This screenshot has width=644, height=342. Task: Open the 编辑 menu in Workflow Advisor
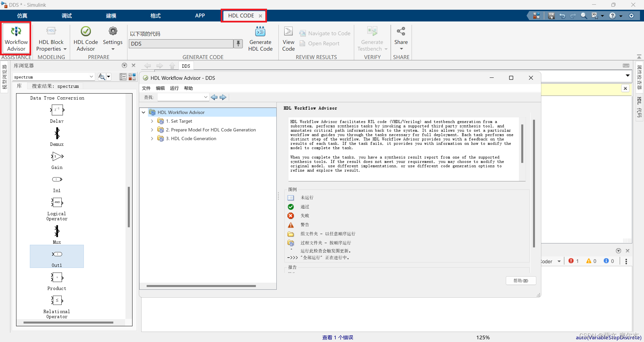160,88
